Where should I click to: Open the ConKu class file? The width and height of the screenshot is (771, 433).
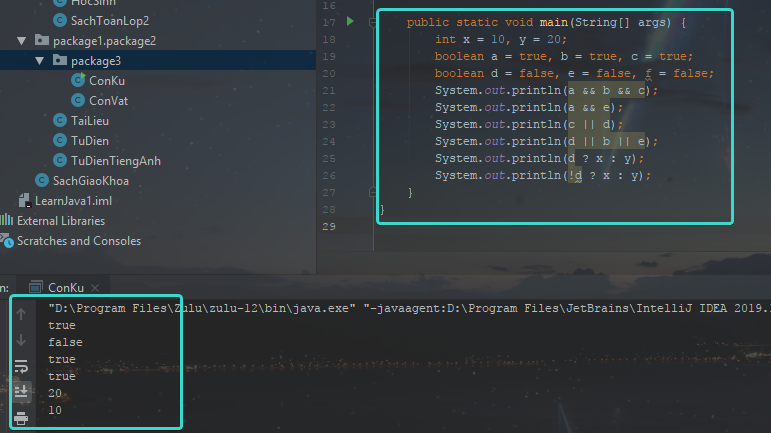tap(107, 81)
